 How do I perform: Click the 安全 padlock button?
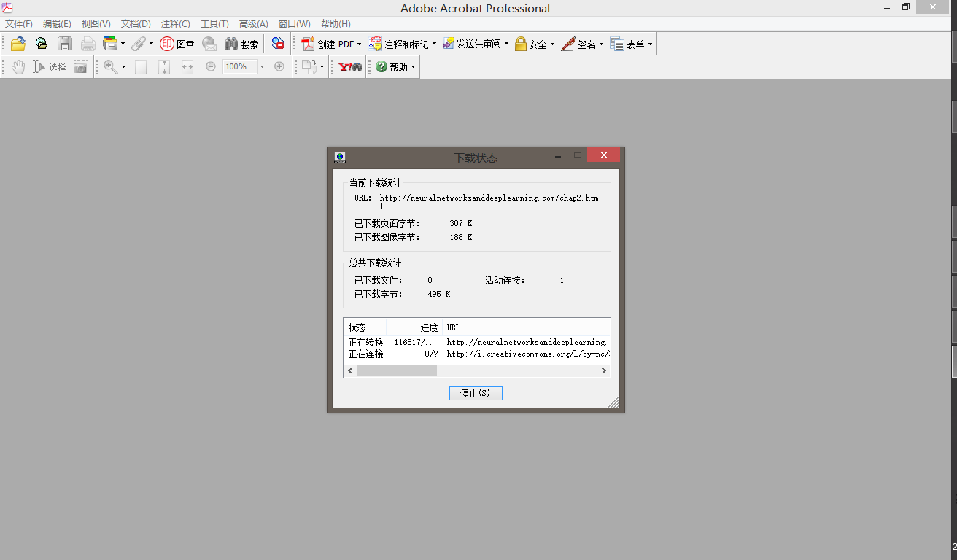coord(531,44)
